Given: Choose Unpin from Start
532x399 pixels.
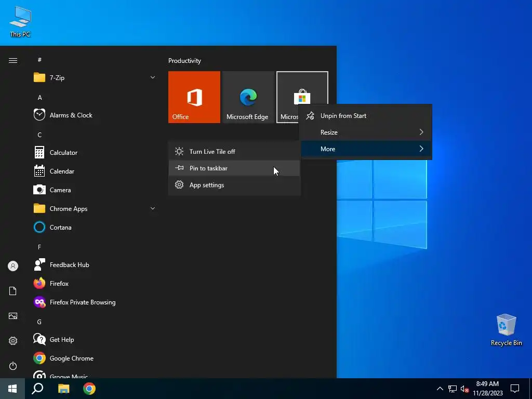Looking at the screenshot, I should click(366, 116).
